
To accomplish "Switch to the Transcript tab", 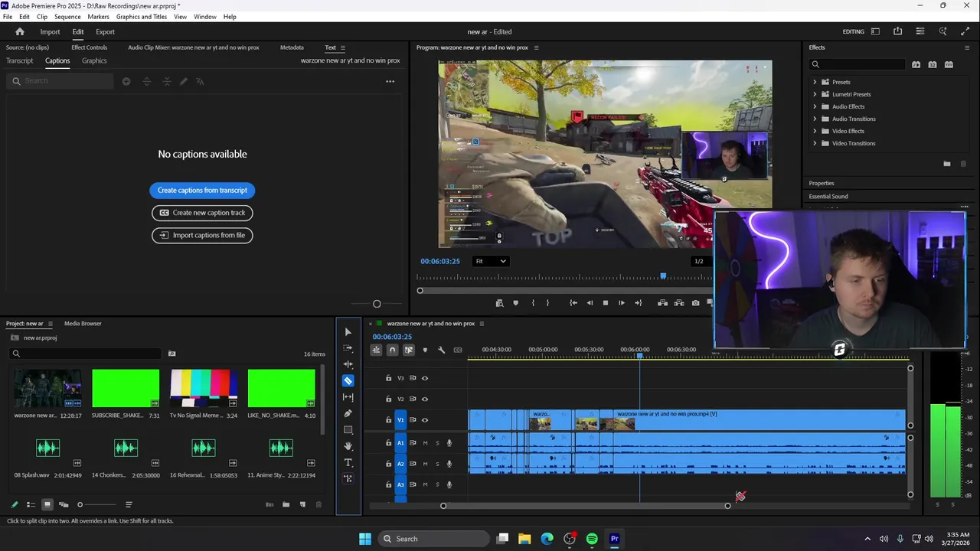I will point(19,60).
